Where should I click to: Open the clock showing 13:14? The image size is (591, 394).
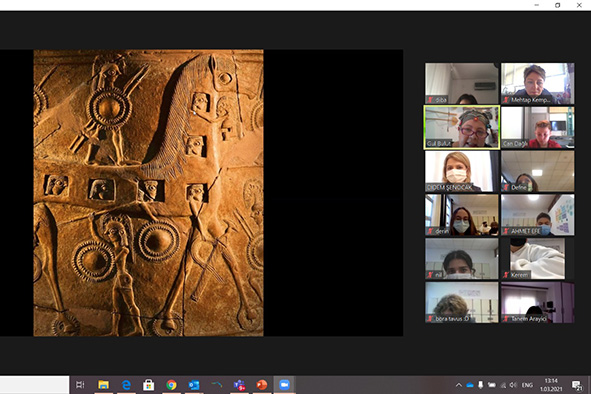tap(551, 385)
